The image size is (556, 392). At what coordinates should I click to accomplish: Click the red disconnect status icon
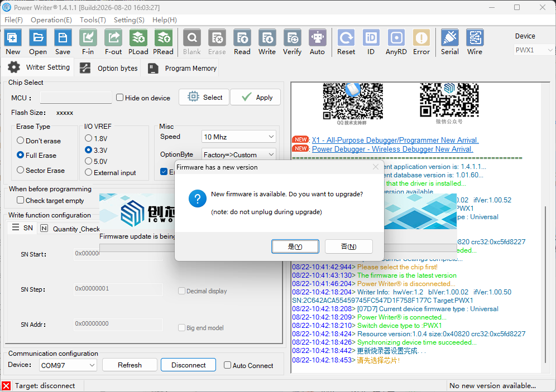(x=6, y=386)
